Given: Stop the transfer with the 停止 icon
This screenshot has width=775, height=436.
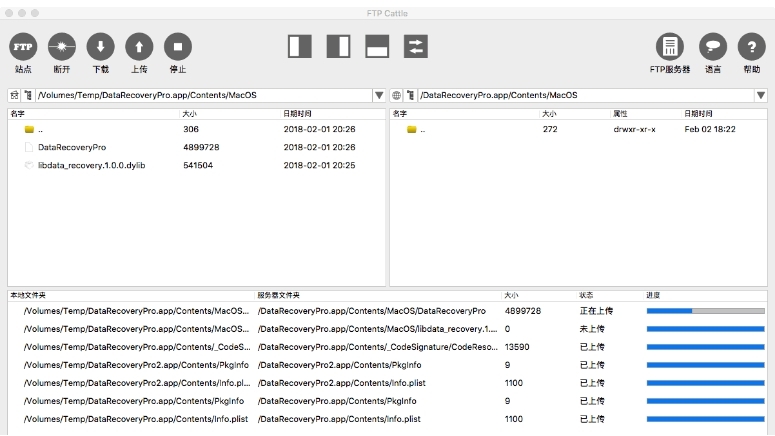Looking at the screenshot, I should coord(177,46).
